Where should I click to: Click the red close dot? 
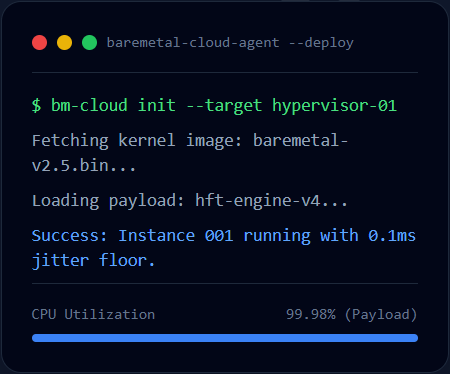(39, 43)
